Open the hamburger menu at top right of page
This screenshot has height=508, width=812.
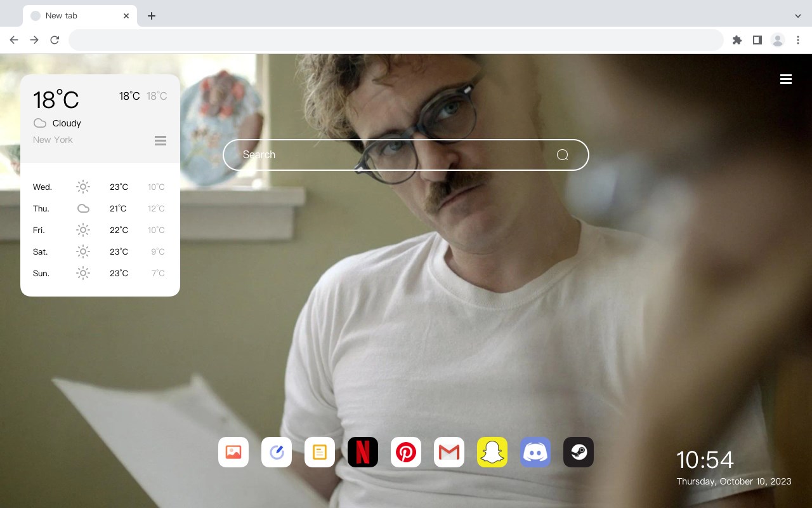(x=786, y=79)
